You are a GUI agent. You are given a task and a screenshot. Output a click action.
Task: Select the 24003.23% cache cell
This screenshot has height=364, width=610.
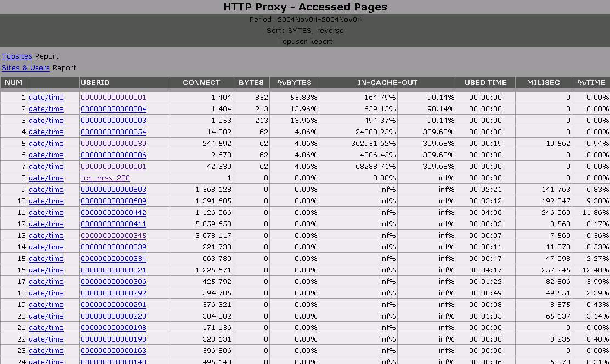point(358,132)
